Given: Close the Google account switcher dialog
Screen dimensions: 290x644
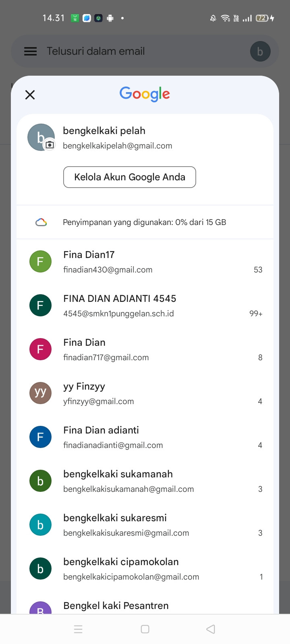Looking at the screenshot, I should click(30, 95).
